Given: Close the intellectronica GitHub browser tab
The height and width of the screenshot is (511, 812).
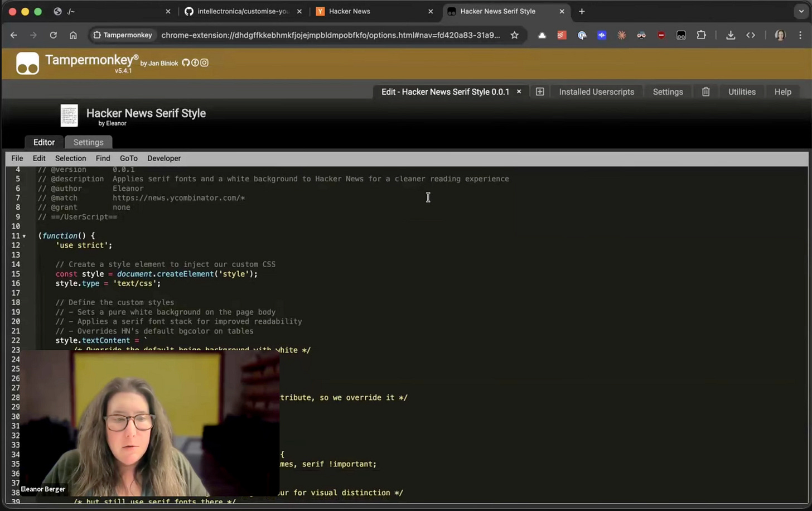Looking at the screenshot, I should click(x=299, y=11).
